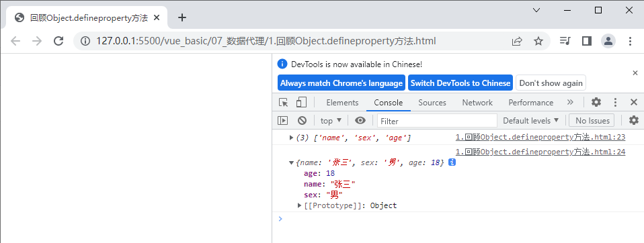Viewport: 644px width, 243px height.
Task: Toggle the browser side panel
Action: click(586, 41)
